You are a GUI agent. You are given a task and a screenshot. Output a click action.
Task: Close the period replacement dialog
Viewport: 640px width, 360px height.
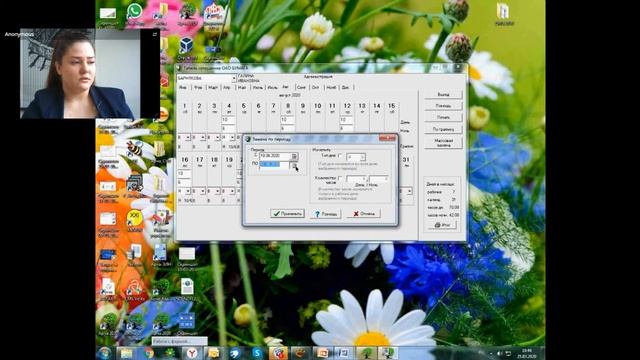(387, 138)
